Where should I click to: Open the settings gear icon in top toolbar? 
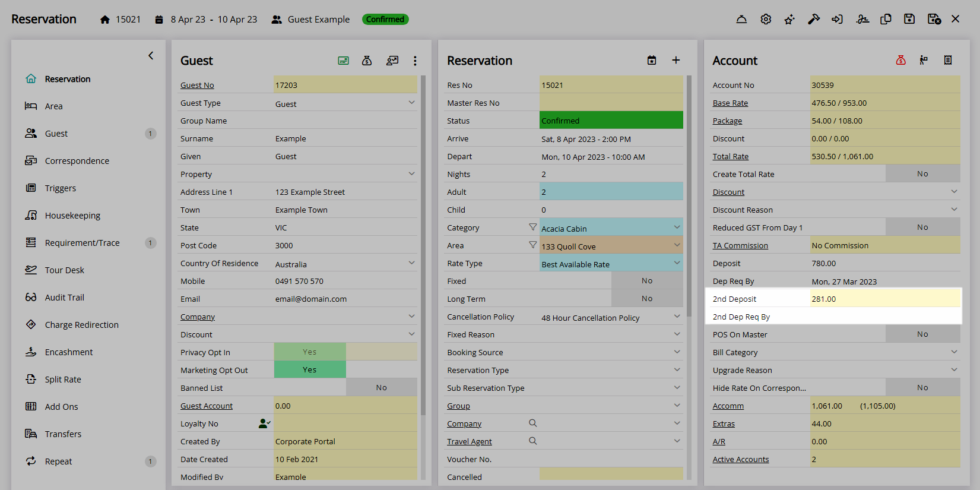766,19
